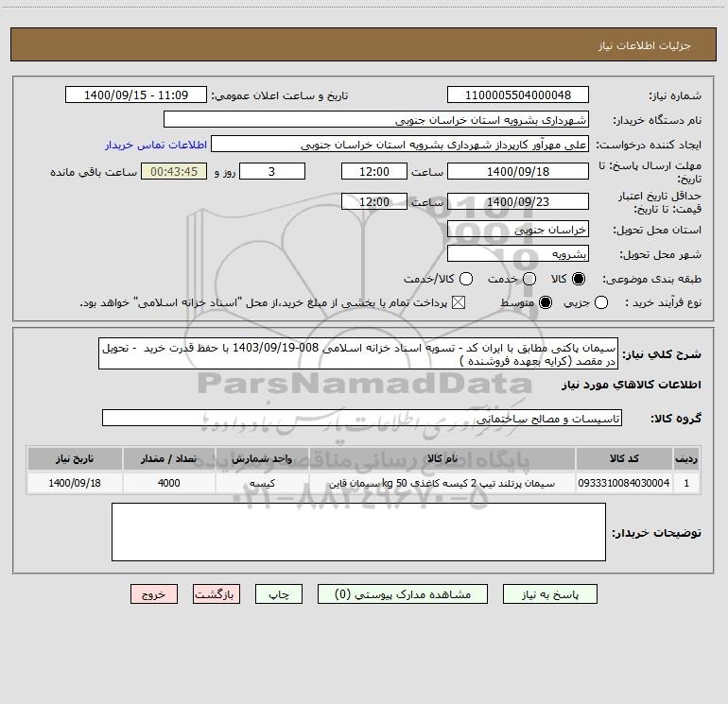Screen dimensions: 728x704
Task: View attached documents button
Action: click(403, 594)
